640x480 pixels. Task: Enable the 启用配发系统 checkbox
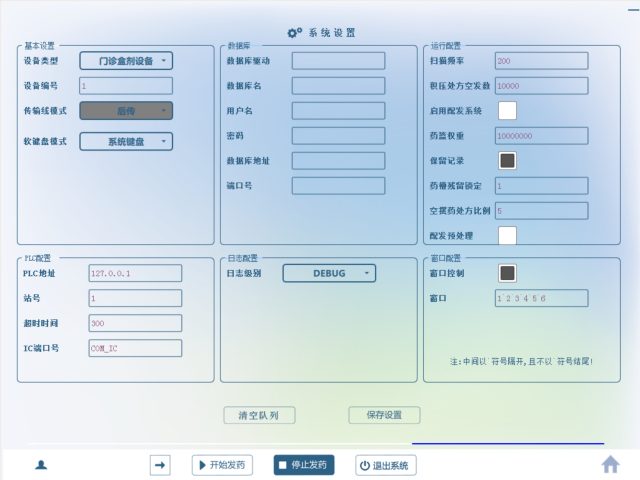pos(507,110)
